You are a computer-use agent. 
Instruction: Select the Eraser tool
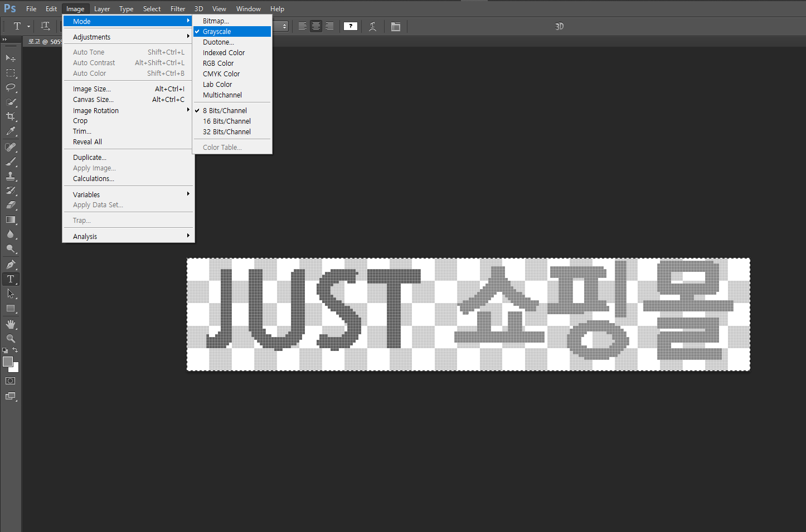11,205
